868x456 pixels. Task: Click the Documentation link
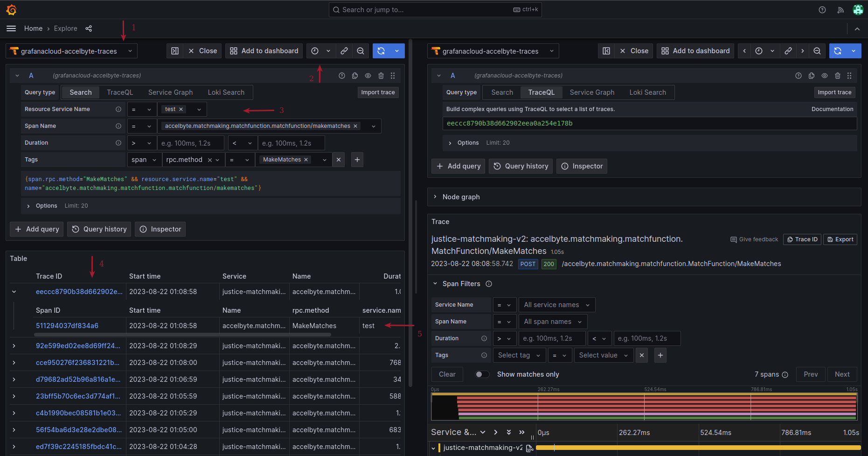click(x=832, y=109)
